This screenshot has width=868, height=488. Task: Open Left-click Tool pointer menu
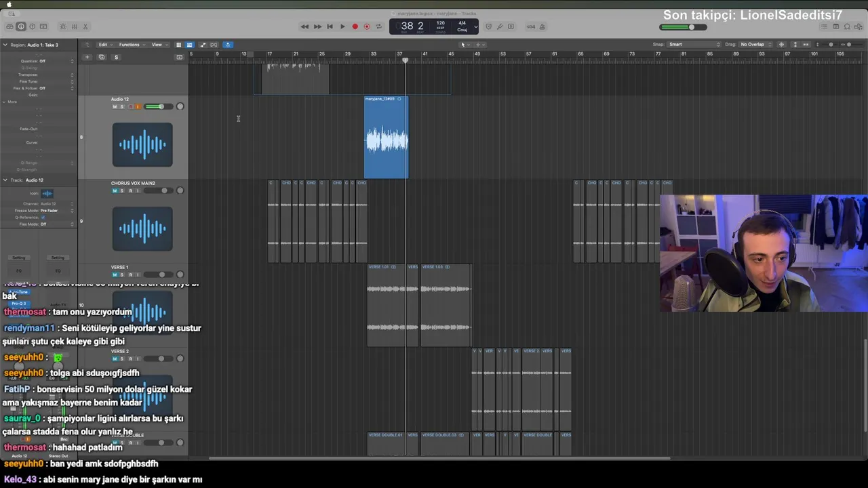coord(465,45)
